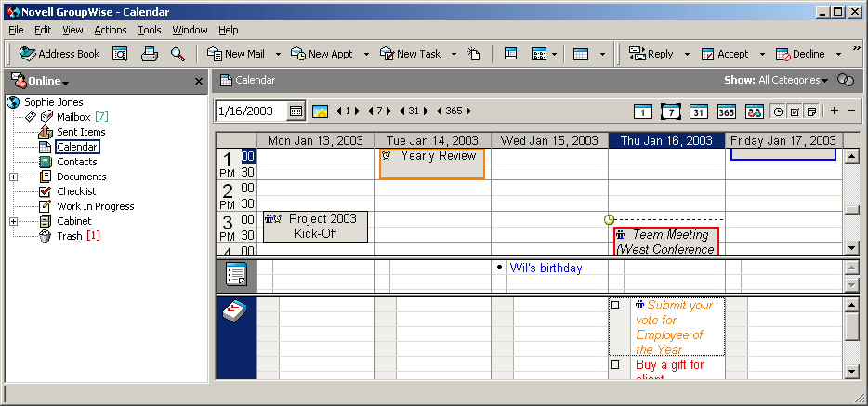
Task: Open the Help menu
Action: coord(228,30)
